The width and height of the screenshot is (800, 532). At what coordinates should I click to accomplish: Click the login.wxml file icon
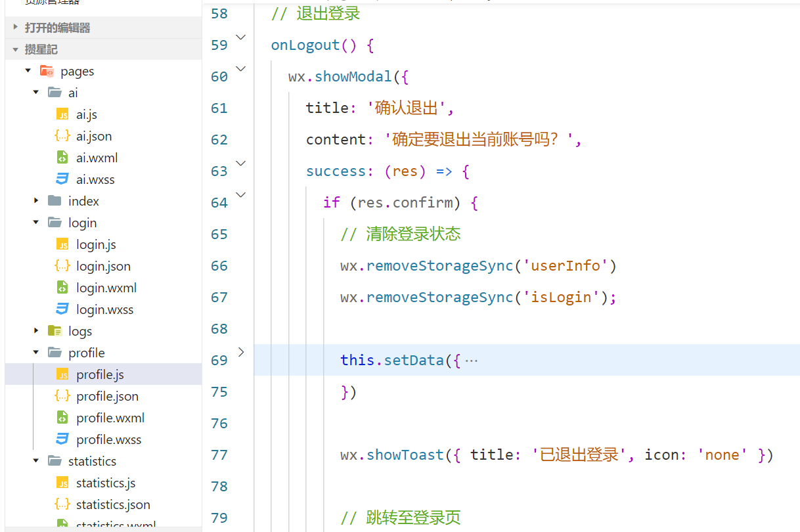(x=62, y=288)
